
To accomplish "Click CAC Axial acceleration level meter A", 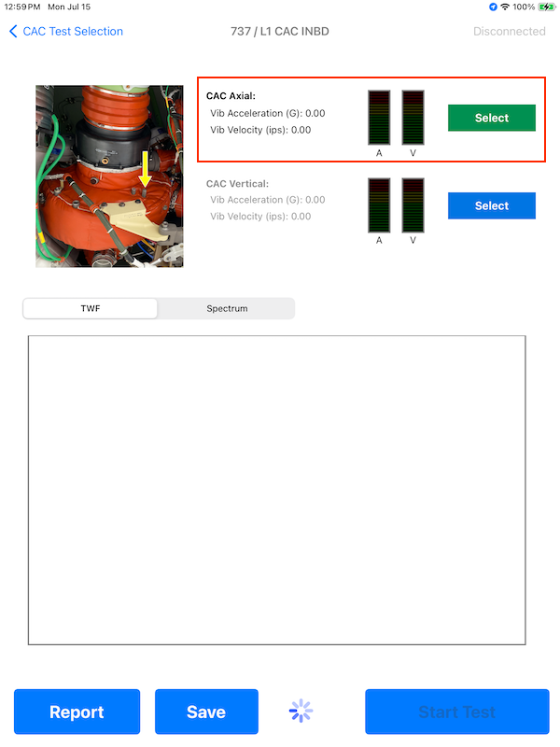I will (x=379, y=118).
